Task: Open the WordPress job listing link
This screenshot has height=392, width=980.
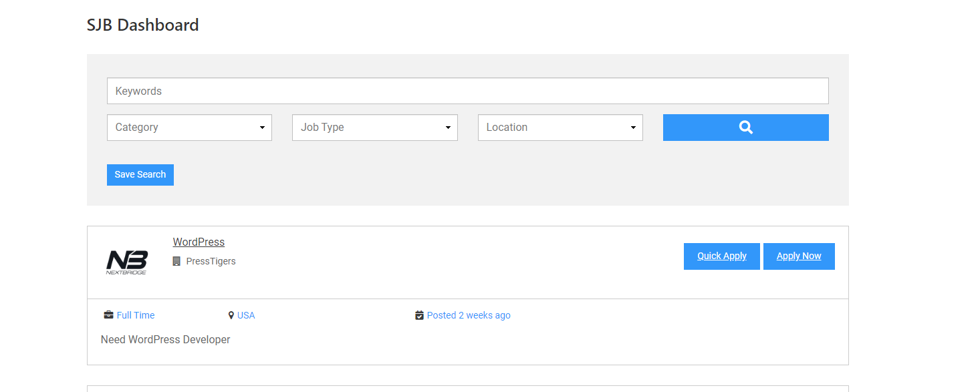Action: coord(198,242)
